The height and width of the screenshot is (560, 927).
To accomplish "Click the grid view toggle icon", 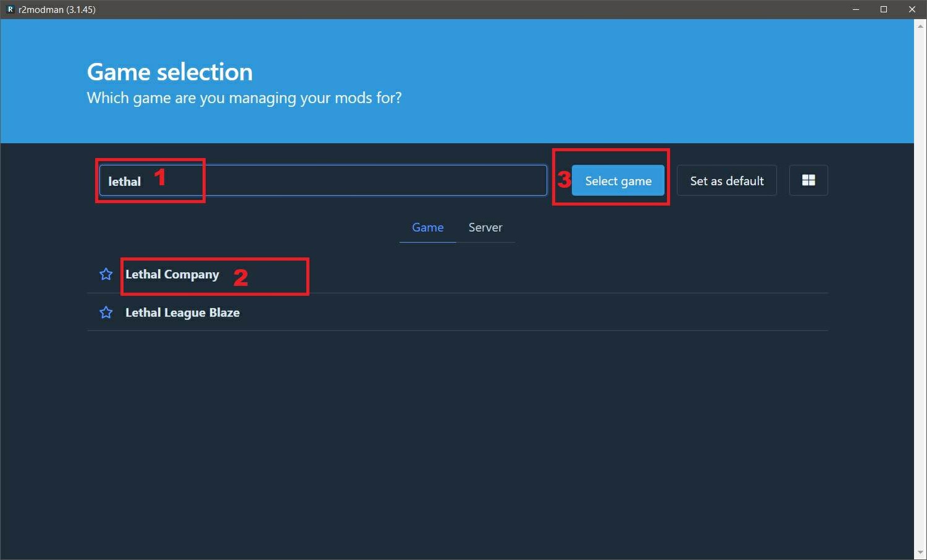I will pyautogui.click(x=808, y=180).
